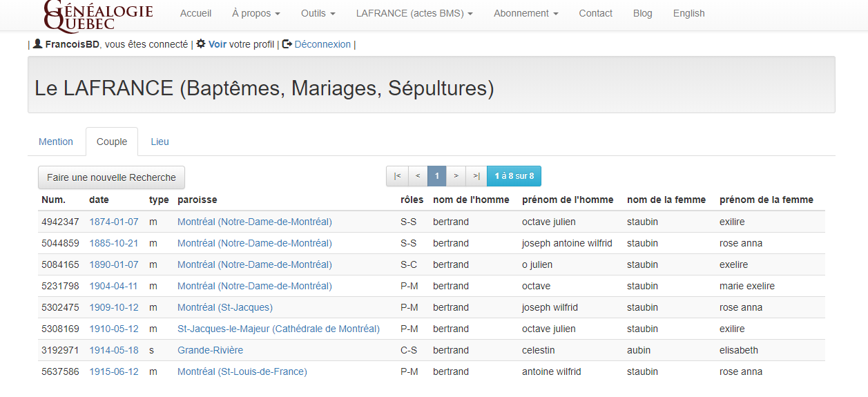
Task: Open record dated 1915-06-12
Action: [x=114, y=371]
